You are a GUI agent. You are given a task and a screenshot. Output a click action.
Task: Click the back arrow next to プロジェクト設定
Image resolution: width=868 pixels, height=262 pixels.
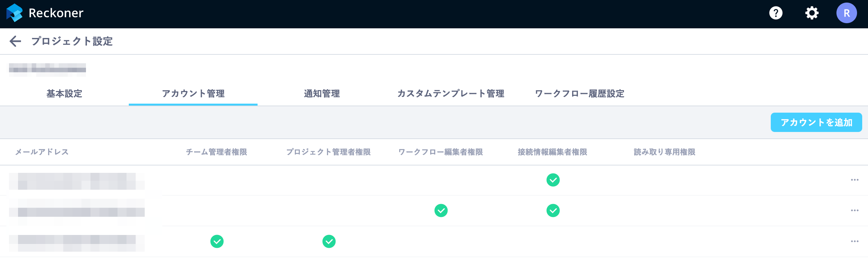[x=15, y=41]
